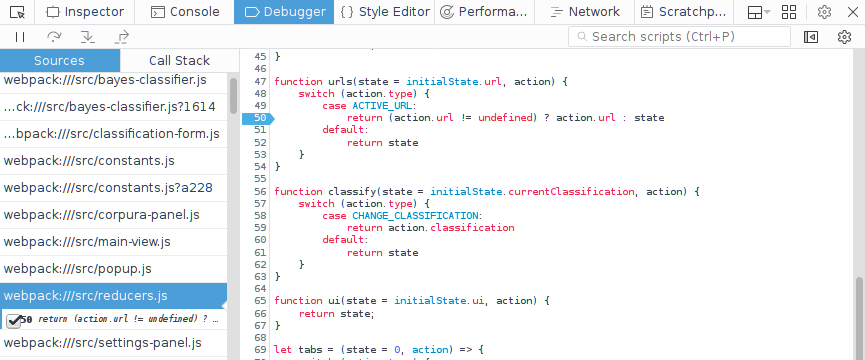Click the ui function name

point(334,301)
